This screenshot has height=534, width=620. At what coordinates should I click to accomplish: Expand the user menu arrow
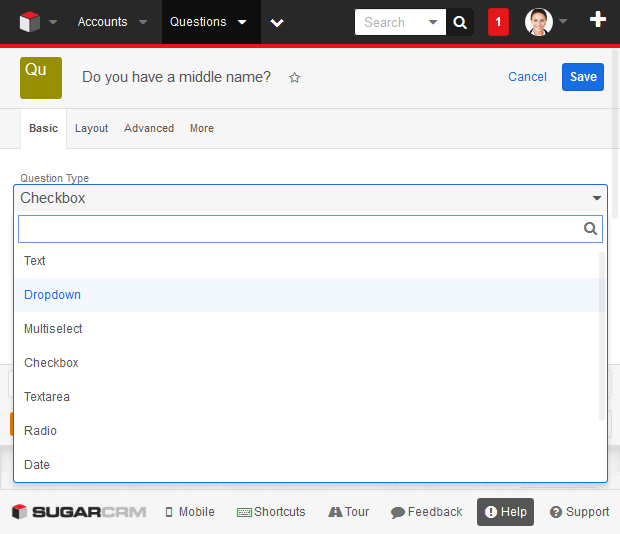563,21
